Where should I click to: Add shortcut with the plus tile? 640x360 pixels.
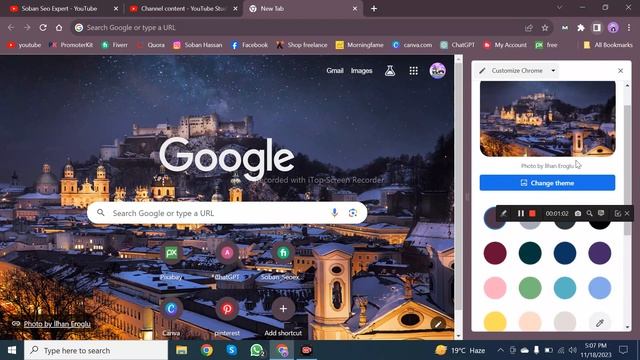tap(283, 316)
